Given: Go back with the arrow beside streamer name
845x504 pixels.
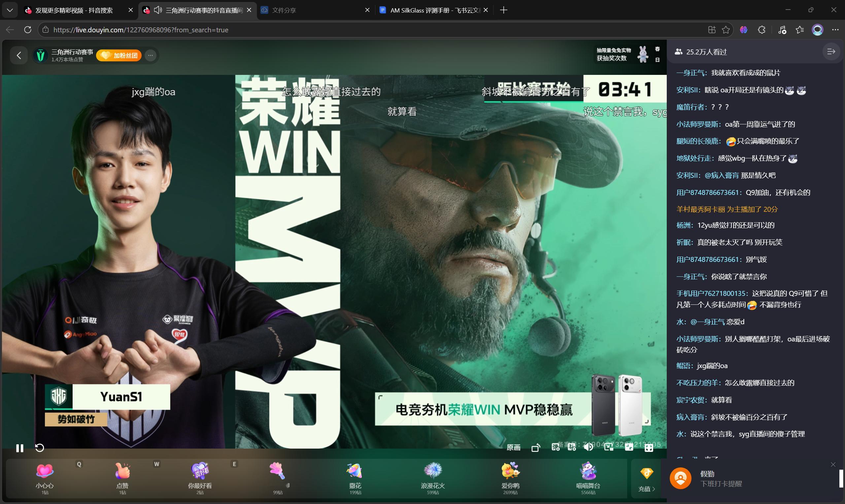Looking at the screenshot, I should tap(19, 55).
